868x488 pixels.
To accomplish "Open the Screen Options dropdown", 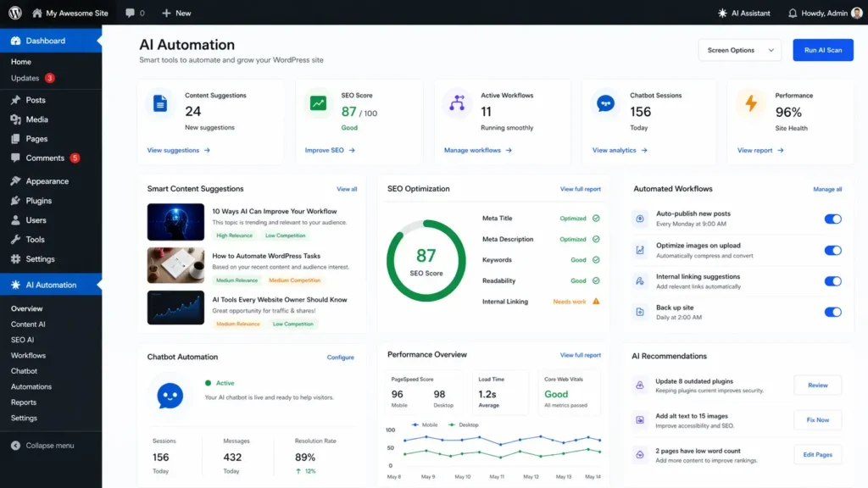I will click(739, 50).
